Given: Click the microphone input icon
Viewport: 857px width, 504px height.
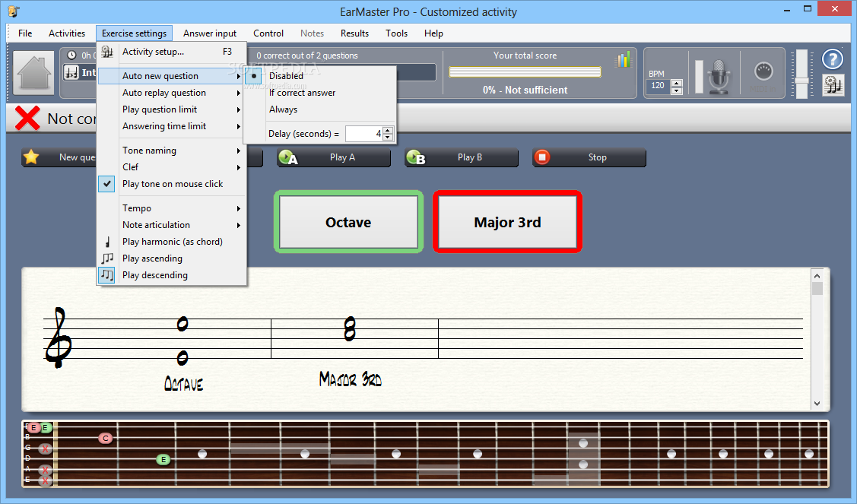Looking at the screenshot, I should pos(719,76).
